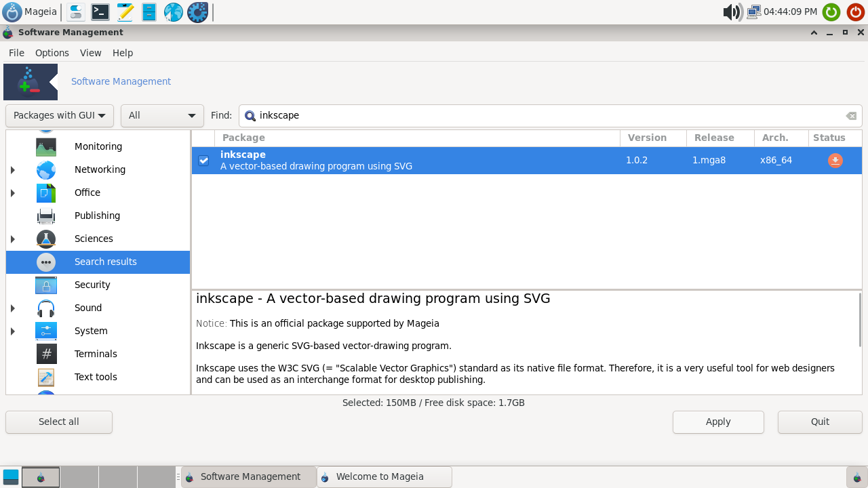The width and height of the screenshot is (868, 488).
Task: Click version 1.0.2 cell
Action: tap(637, 161)
